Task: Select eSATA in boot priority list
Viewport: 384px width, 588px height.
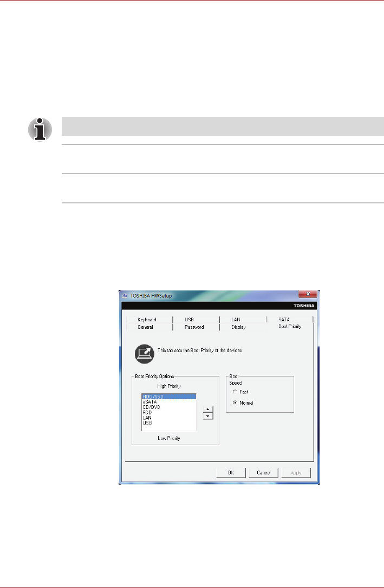Action: coord(169,401)
